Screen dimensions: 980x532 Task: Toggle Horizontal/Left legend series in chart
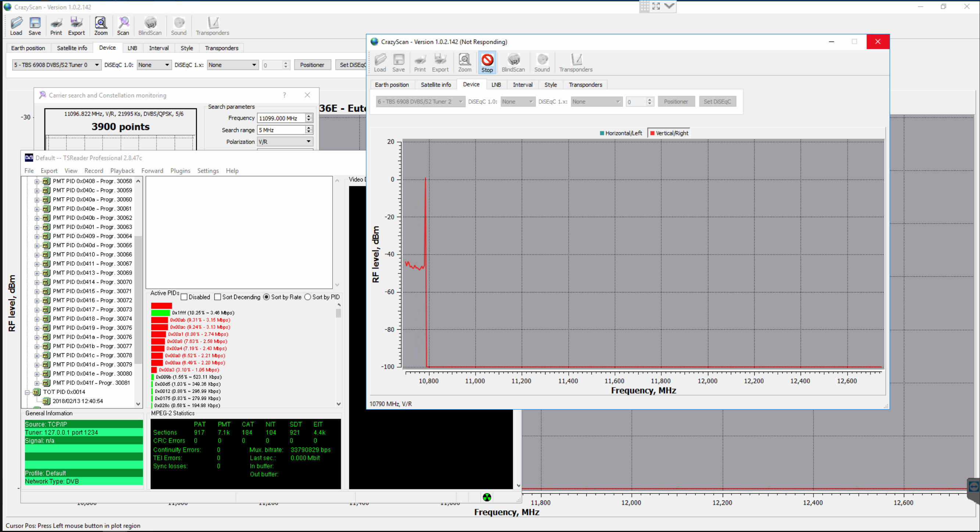click(x=620, y=133)
